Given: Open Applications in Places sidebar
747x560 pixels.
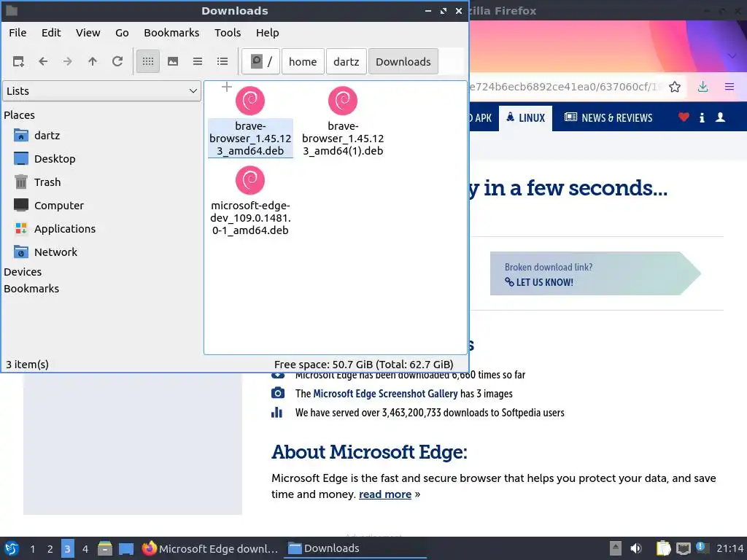Looking at the screenshot, I should click(x=65, y=229).
